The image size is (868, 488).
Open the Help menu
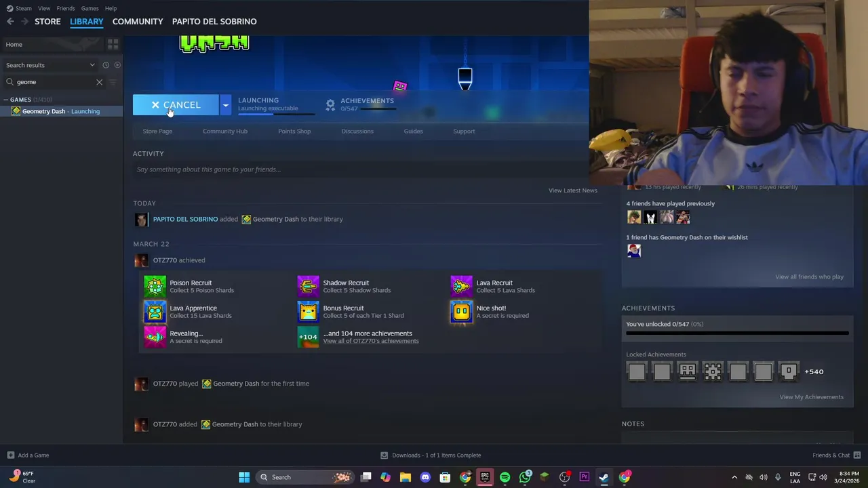[x=111, y=8]
